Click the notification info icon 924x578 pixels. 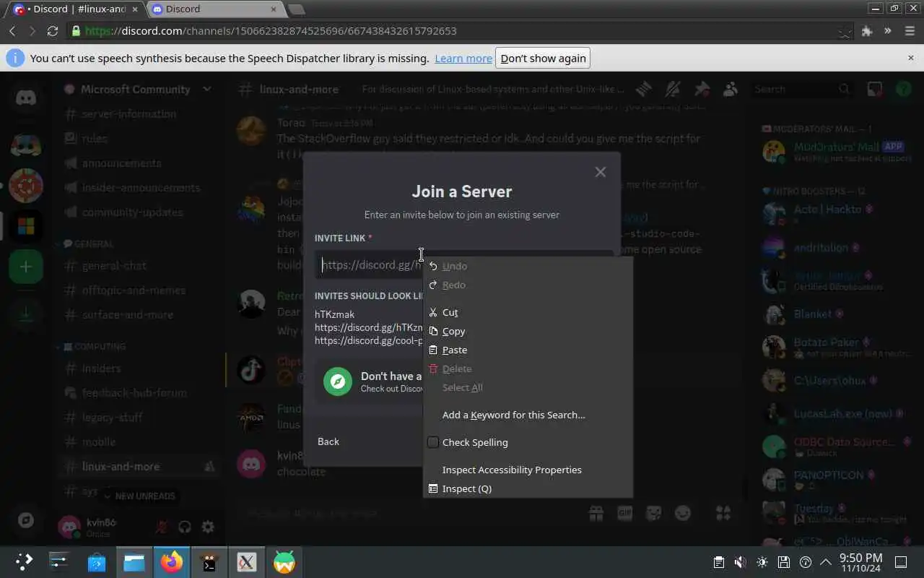tap(15, 58)
